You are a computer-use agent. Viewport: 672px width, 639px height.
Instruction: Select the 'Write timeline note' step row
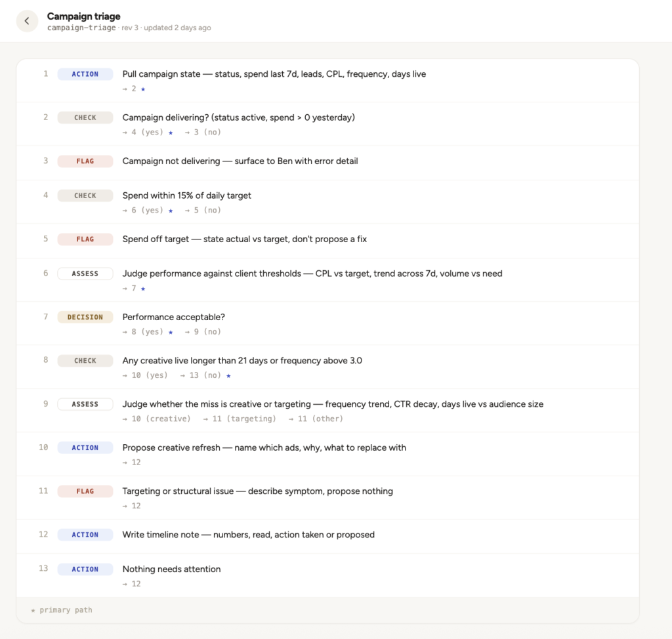[x=328, y=536]
